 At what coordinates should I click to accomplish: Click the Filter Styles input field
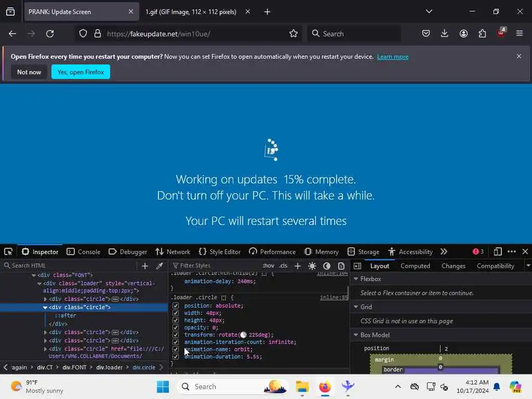(x=215, y=266)
